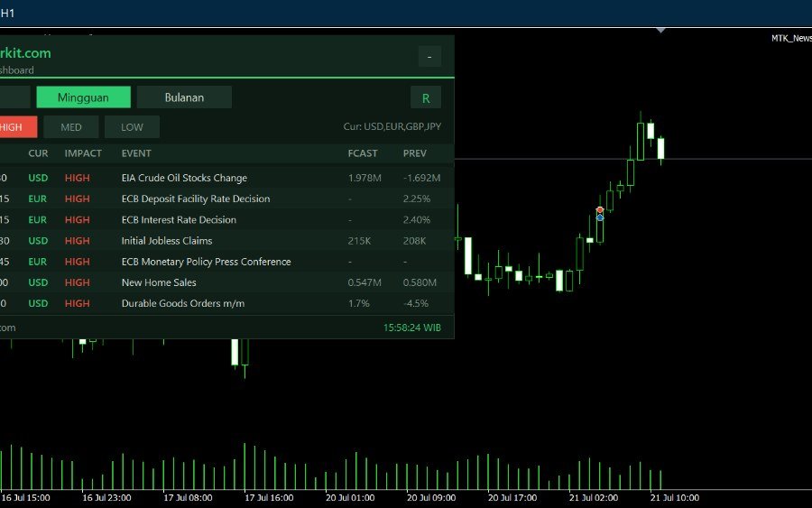This screenshot has height=508, width=812.
Task: Click the -4.5% previous value
Action: click(416, 303)
